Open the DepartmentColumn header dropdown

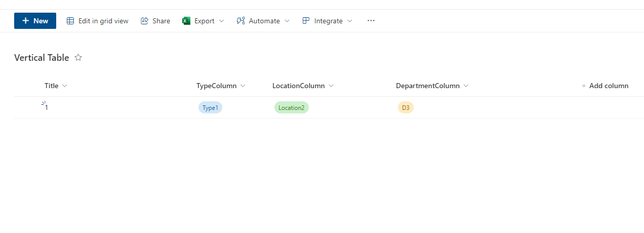(x=432, y=86)
